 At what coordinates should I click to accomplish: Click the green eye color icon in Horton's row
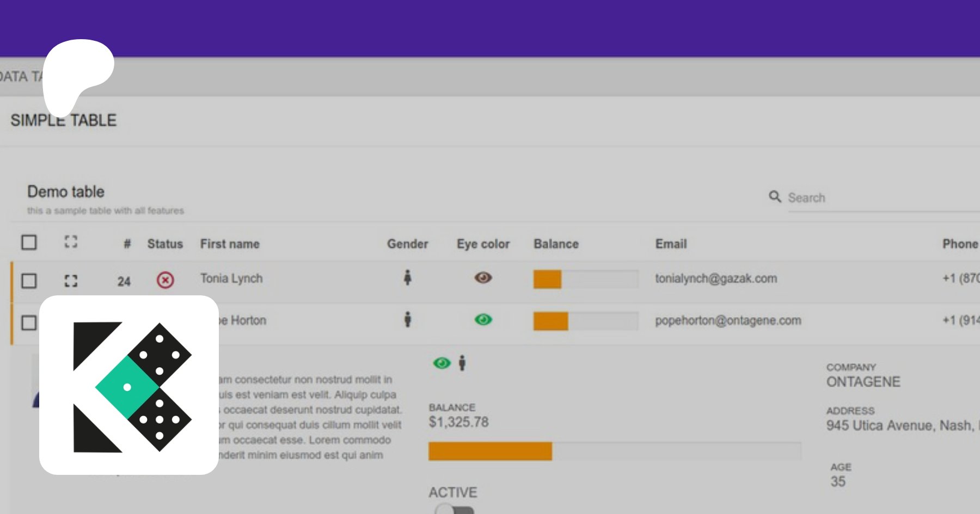click(483, 320)
